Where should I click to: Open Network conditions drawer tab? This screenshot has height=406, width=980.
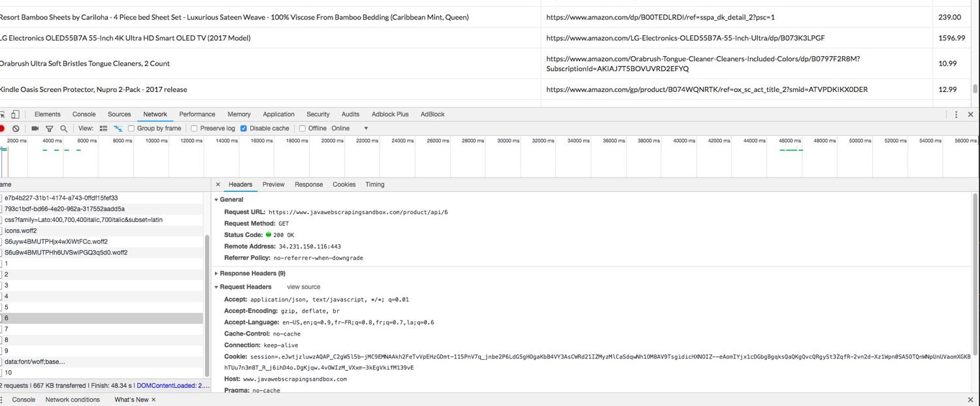(73, 399)
